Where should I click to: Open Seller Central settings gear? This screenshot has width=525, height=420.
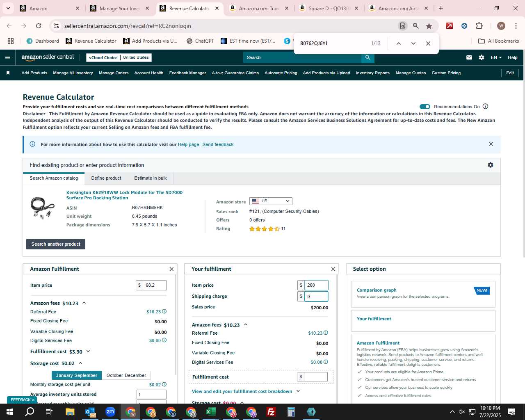point(482,57)
